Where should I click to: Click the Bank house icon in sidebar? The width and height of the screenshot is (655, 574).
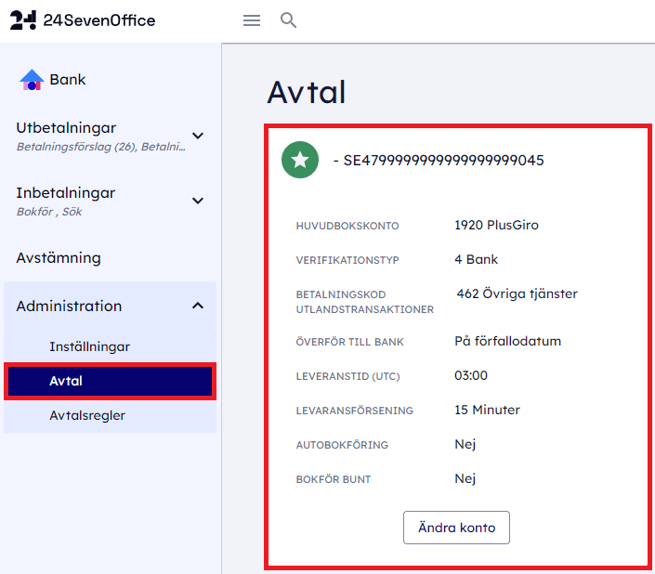[32, 80]
